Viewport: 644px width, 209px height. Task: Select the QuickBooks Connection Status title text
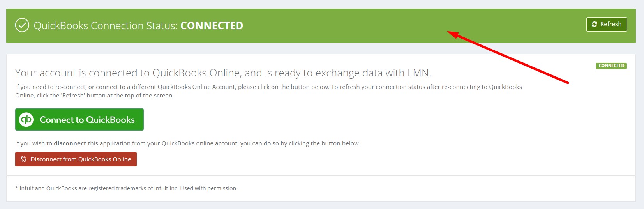point(105,26)
